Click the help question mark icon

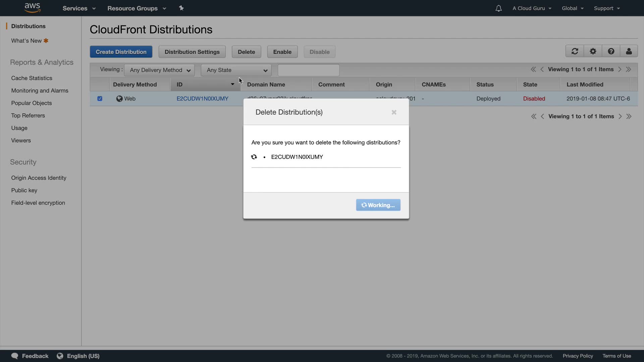(611, 51)
